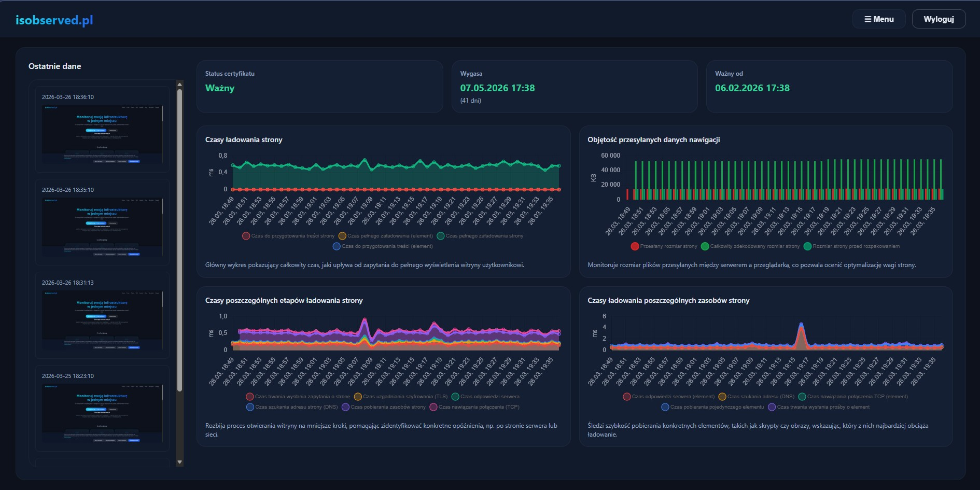Click the Ostatnie dane list scrollbar thumb
Viewport: 980px width, 490px height.
[180, 241]
